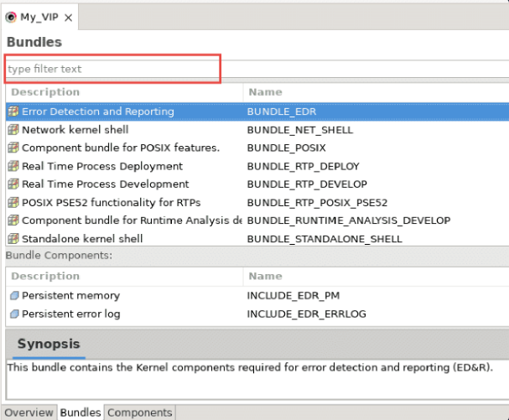Click the synopsis description text area

pyautogui.click(x=257, y=379)
